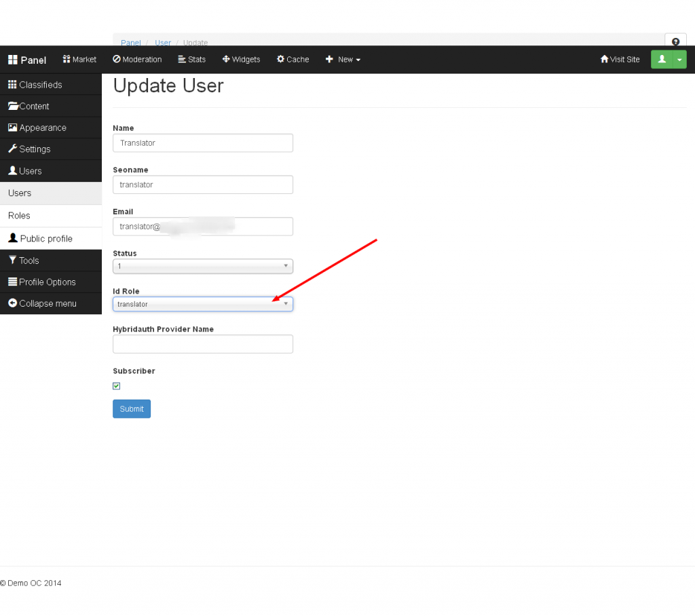Open the green user menu caret

point(679,60)
